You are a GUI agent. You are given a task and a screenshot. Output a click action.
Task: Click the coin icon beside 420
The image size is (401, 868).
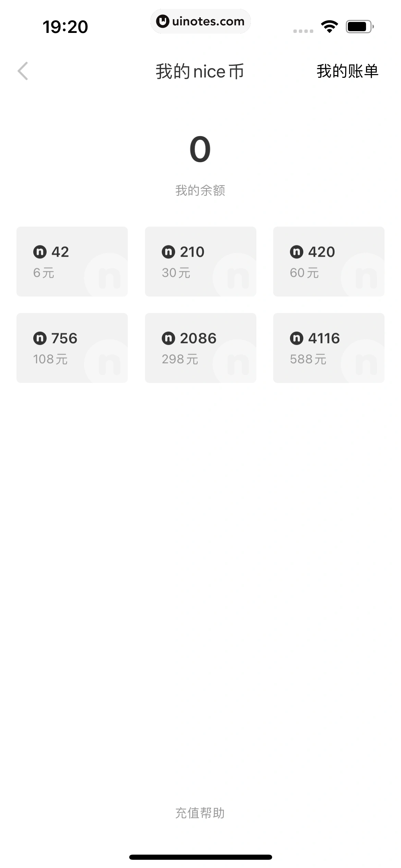296,252
